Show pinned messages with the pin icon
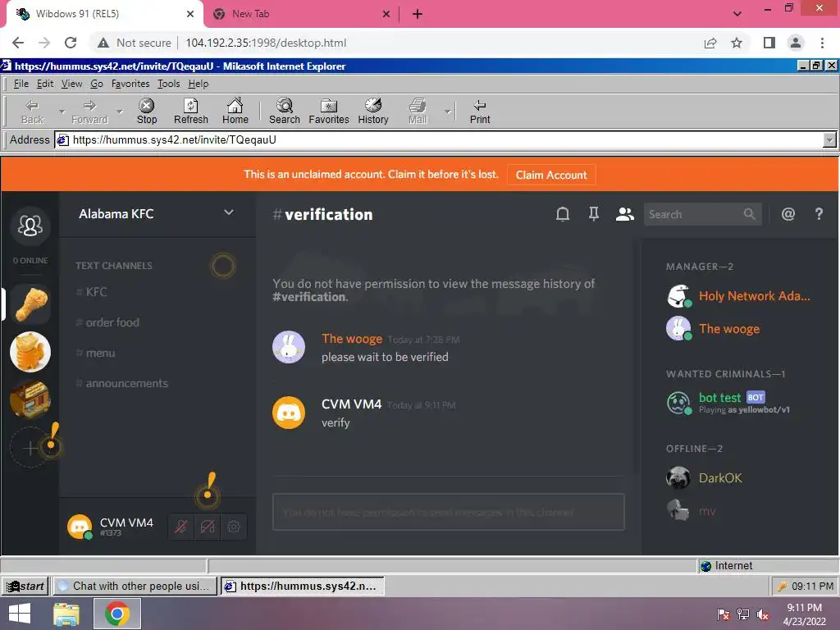The height and width of the screenshot is (630, 840). tap(594, 214)
